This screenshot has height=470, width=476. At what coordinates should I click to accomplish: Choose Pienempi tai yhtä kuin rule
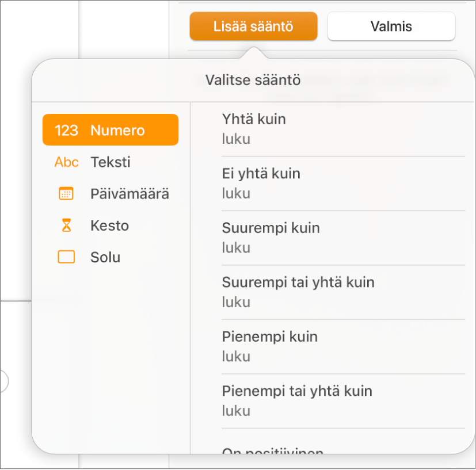(x=344, y=401)
